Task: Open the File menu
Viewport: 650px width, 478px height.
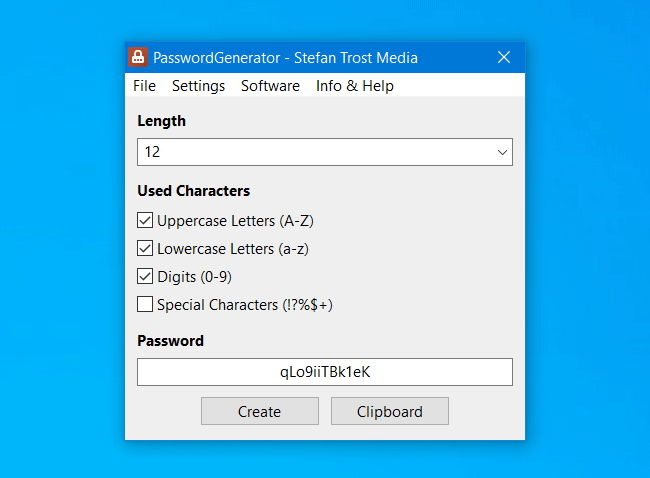Action: tap(145, 86)
